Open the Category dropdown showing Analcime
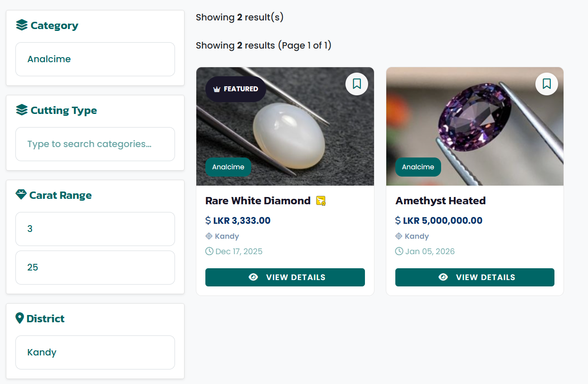 pos(95,59)
